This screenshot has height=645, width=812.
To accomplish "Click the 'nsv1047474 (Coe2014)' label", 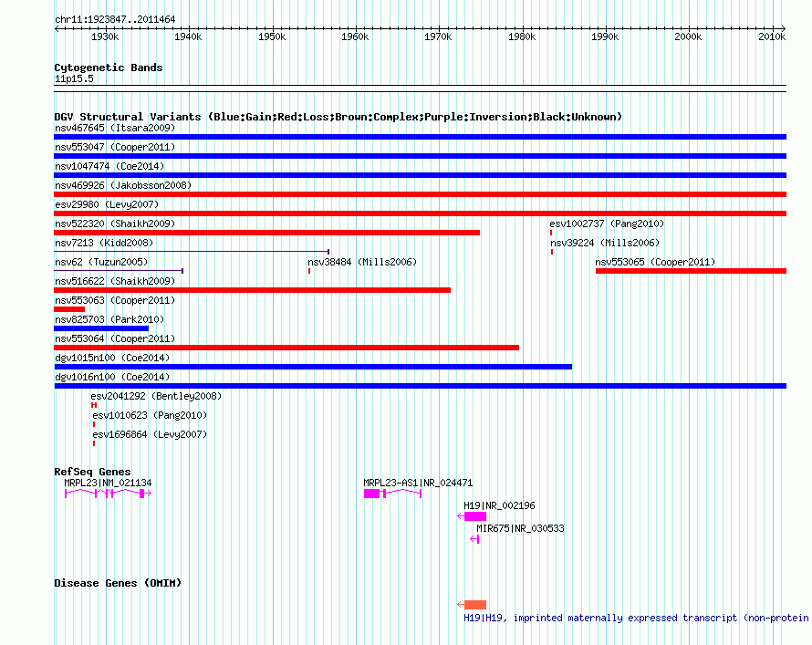I will (109, 166).
